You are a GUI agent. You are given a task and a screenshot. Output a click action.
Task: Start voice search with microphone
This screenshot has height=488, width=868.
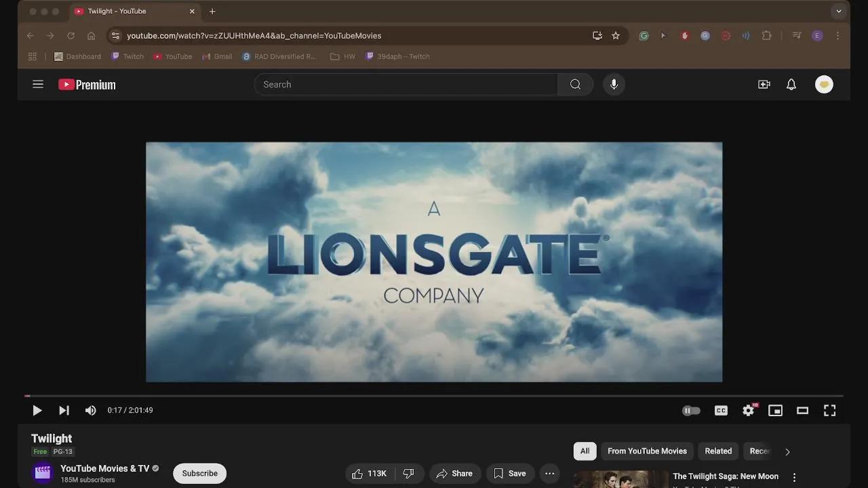(x=614, y=84)
